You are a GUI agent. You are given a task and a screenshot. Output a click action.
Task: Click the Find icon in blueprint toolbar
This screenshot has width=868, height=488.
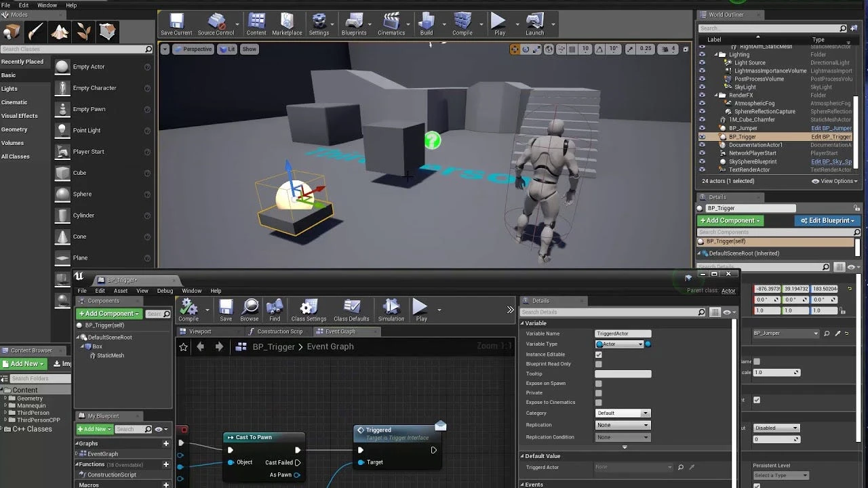275,310
